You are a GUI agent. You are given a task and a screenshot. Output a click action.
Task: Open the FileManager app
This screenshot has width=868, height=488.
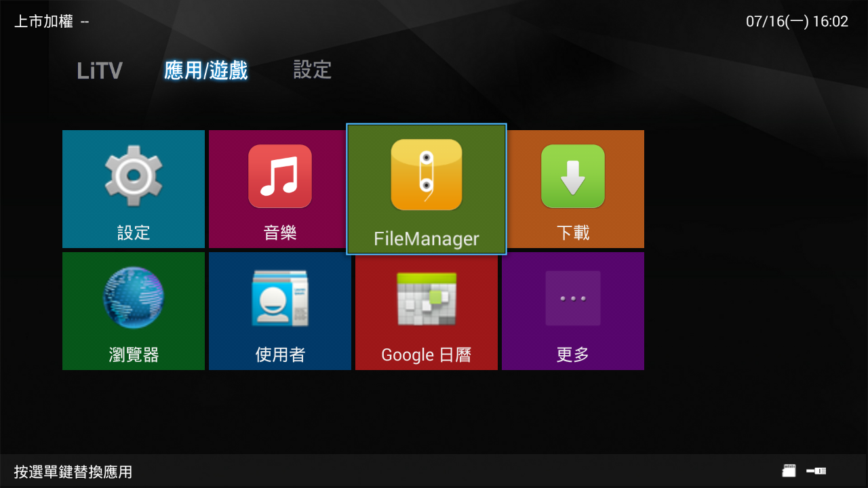pyautogui.click(x=426, y=190)
